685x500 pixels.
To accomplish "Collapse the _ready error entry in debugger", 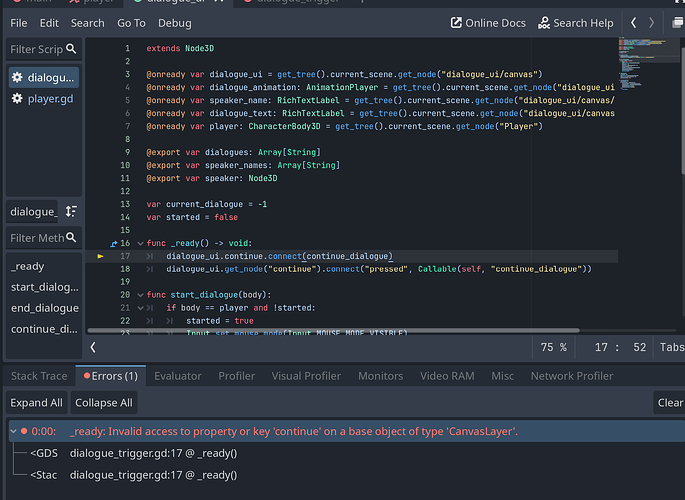I will tap(13, 431).
